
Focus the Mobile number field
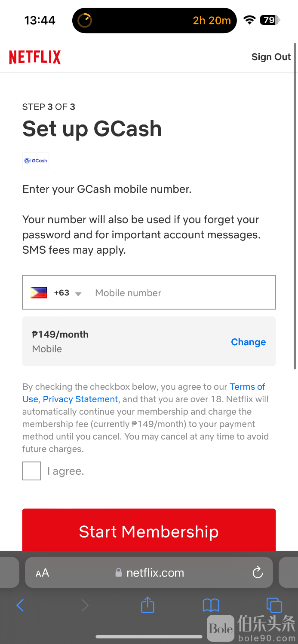(x=181, y=293)
